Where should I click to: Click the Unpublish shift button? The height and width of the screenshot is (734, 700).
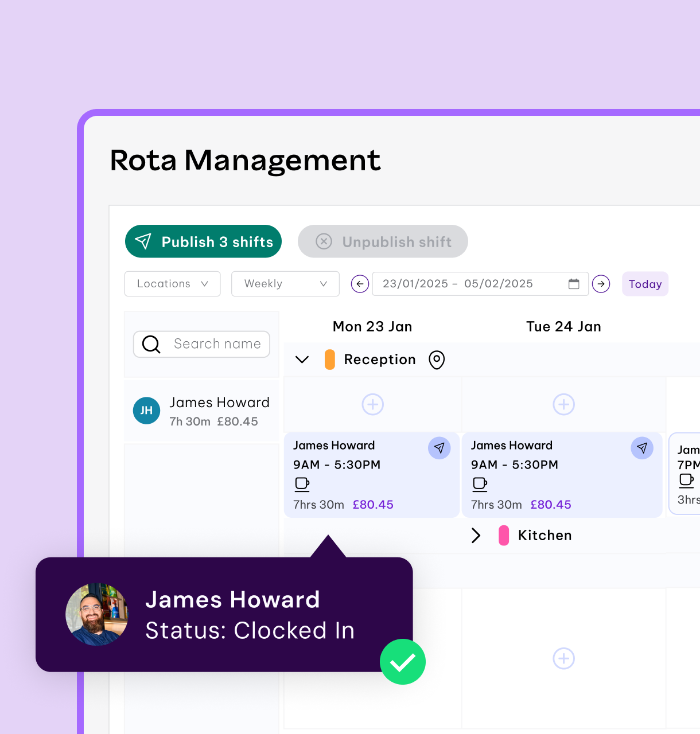pyautogui.click(x=383, y=241)
